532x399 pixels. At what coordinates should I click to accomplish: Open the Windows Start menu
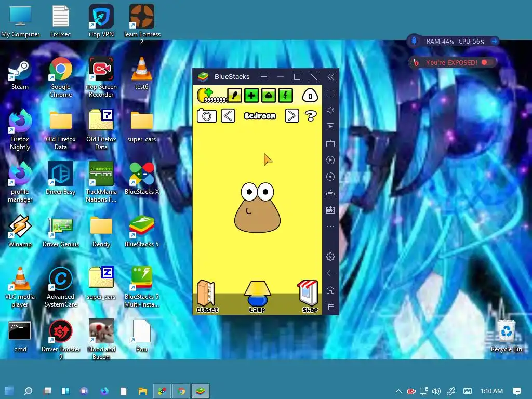[9, 391]
